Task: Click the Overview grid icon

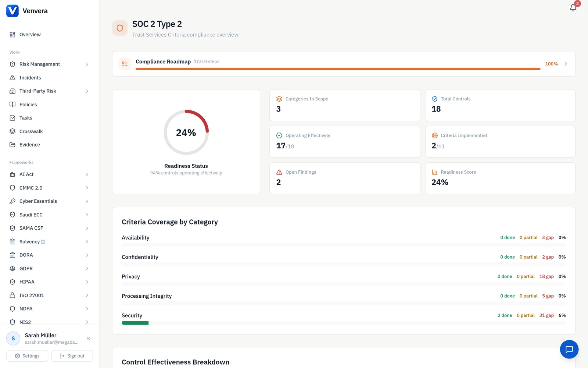Action: click(x=12, y=35)
